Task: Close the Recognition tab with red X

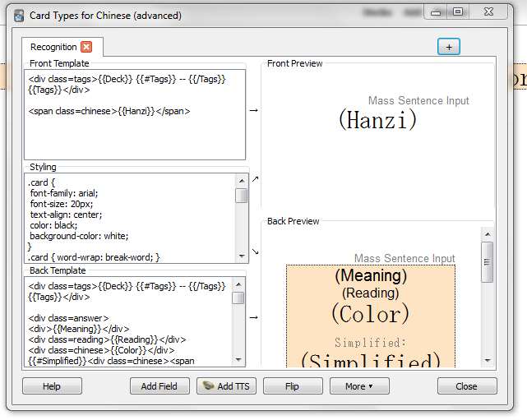Action: pyautogui.click(x=86, y=47)
